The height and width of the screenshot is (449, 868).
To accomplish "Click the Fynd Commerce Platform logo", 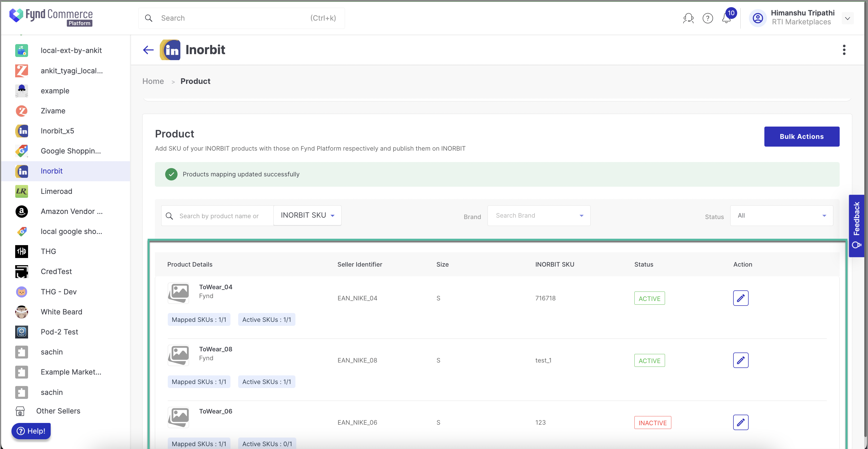I will click(x=51, y=17).
